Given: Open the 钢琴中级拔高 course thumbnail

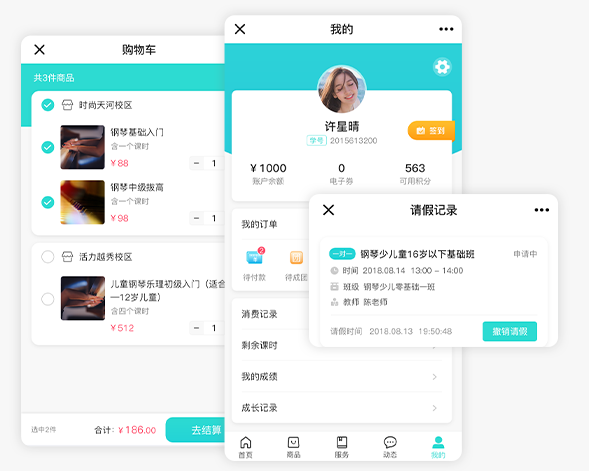Looking at the screenshot, I should [83, 202].
